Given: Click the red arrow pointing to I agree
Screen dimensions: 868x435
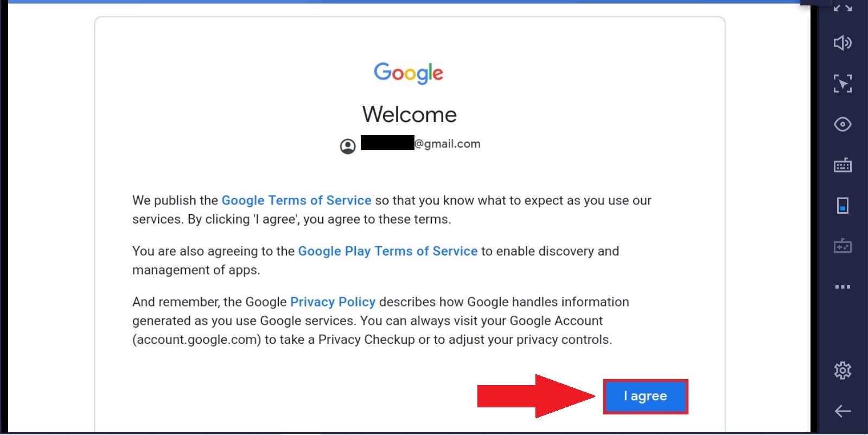Looking at the screenshot, I should coord(536,396).
